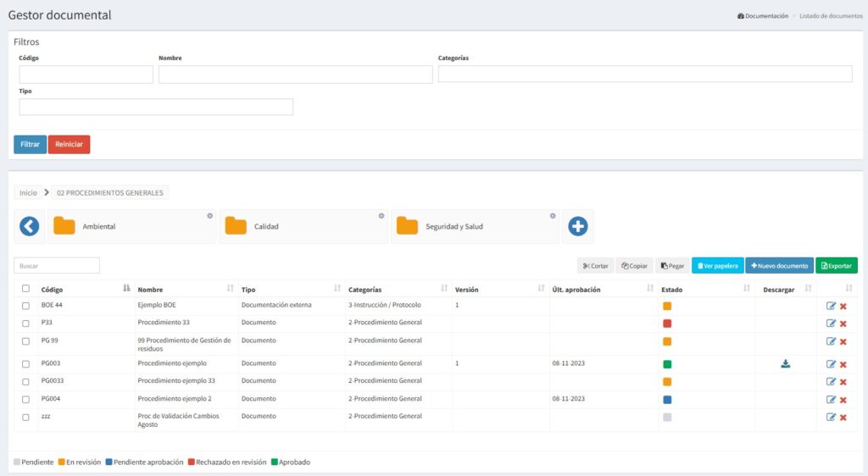This screenshot has width=868, height=476.
Task: Delete the zzz document
Action: pos(843,418)
